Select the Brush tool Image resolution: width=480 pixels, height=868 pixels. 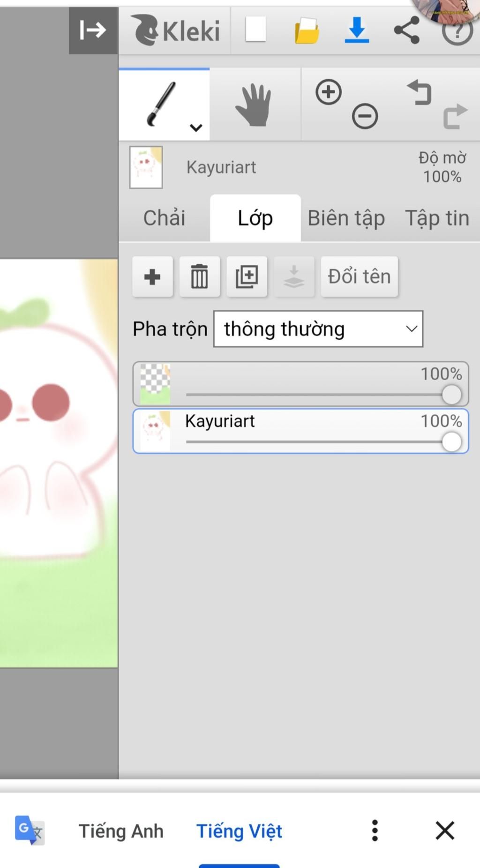164,104
